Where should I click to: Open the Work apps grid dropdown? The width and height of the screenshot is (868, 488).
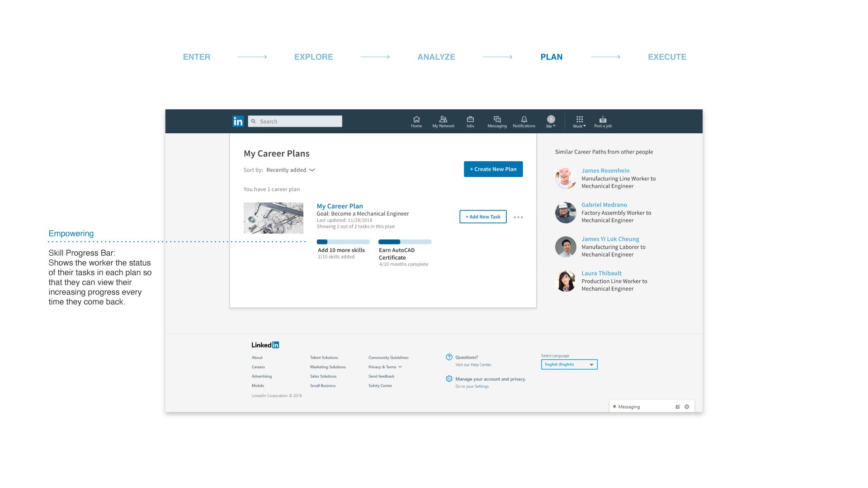tap(579, 121)
